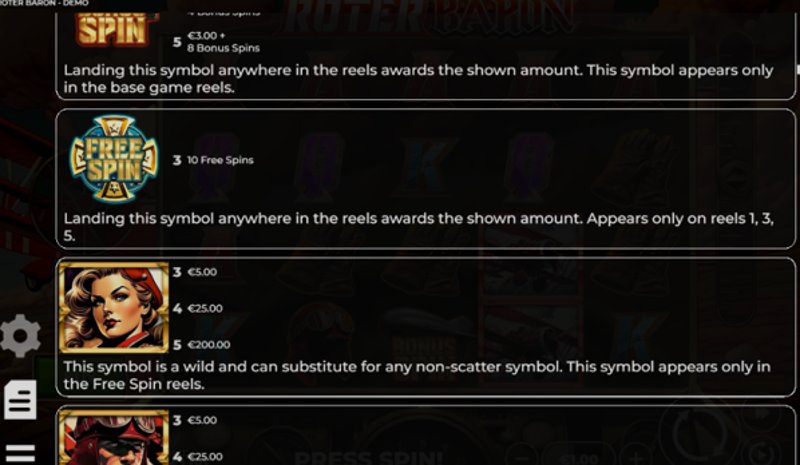Click the goggled pilot symbol
Image resolution: width=800 pixels, height=465 pixels.
(114, 437)
